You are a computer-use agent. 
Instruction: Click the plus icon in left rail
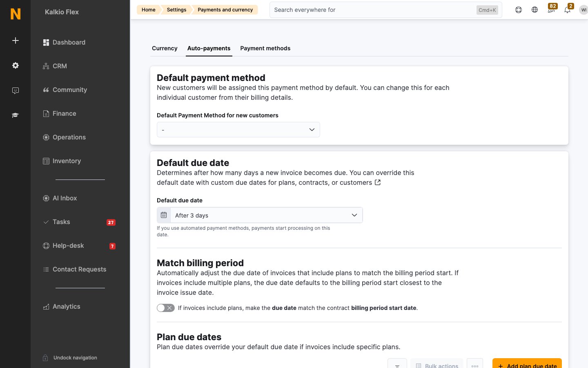(16, 40)
